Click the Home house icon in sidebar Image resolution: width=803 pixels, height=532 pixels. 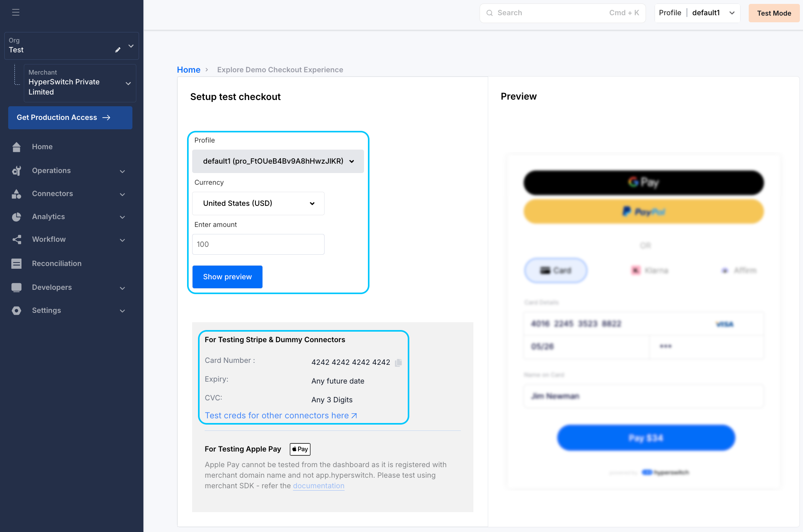tap(16, 147)
